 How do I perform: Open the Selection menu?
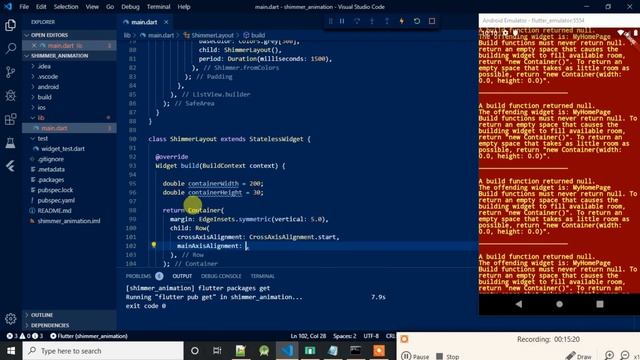click(x=66, y=7)
